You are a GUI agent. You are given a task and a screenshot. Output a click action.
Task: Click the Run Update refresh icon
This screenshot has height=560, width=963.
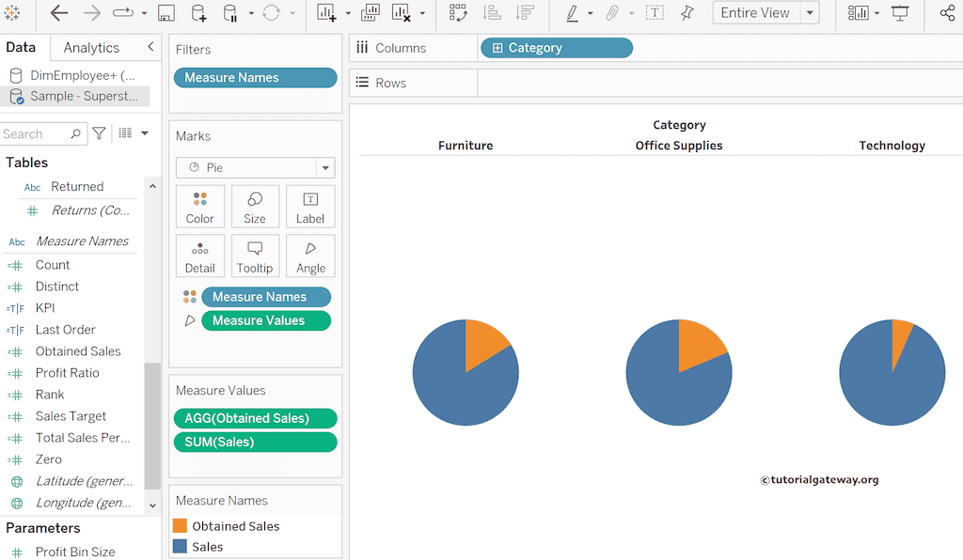(271, 13)
